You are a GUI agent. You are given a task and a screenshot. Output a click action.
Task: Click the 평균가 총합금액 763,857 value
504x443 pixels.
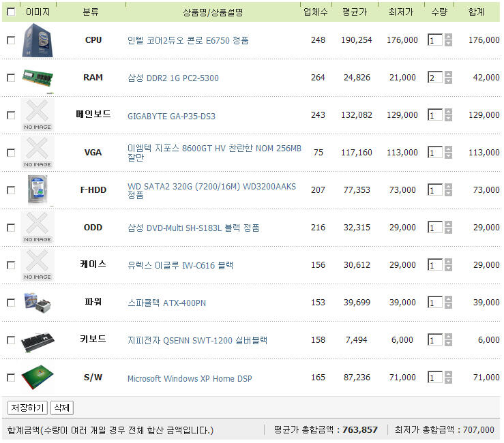(360, 430)
